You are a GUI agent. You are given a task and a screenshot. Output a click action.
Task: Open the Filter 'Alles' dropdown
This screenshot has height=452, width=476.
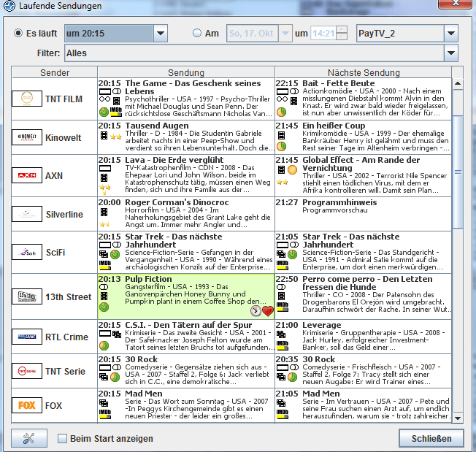(x=450, y=53)
